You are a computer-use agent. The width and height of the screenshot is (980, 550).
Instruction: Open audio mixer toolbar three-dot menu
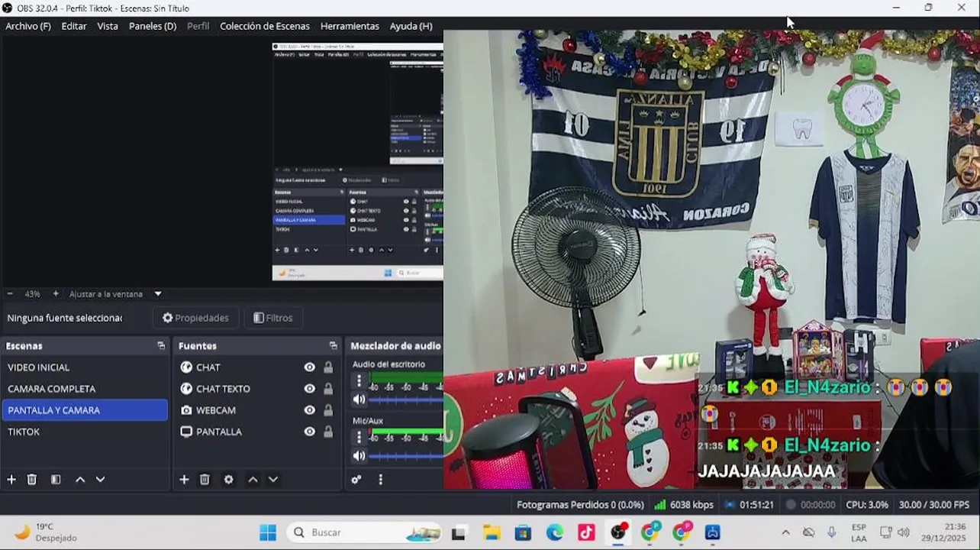click(x=380, y=480)
